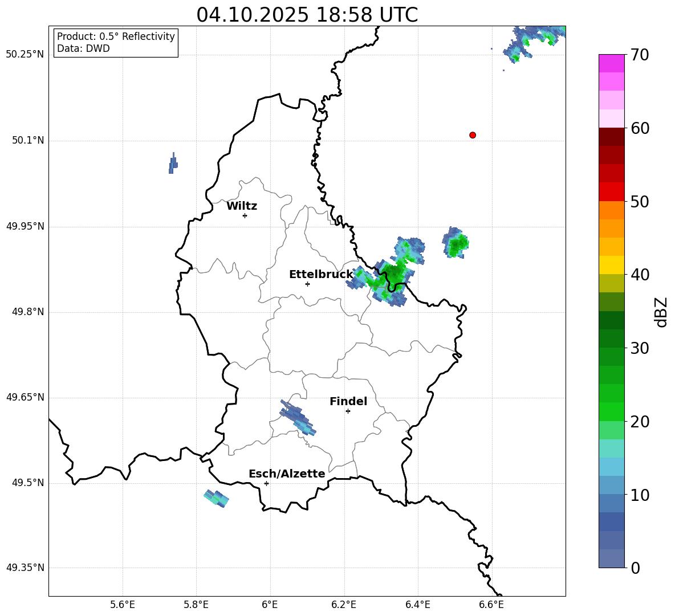This screenshot has width=675, height=616.
Task: Click the 'Findel' city label
Action: click(348, 401)
